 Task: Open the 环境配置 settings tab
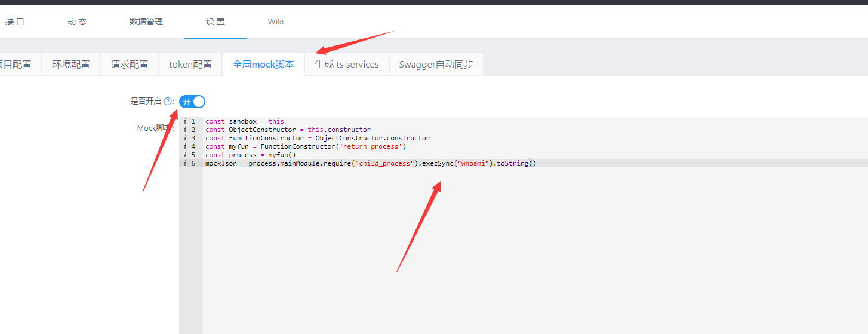(71, 64)
